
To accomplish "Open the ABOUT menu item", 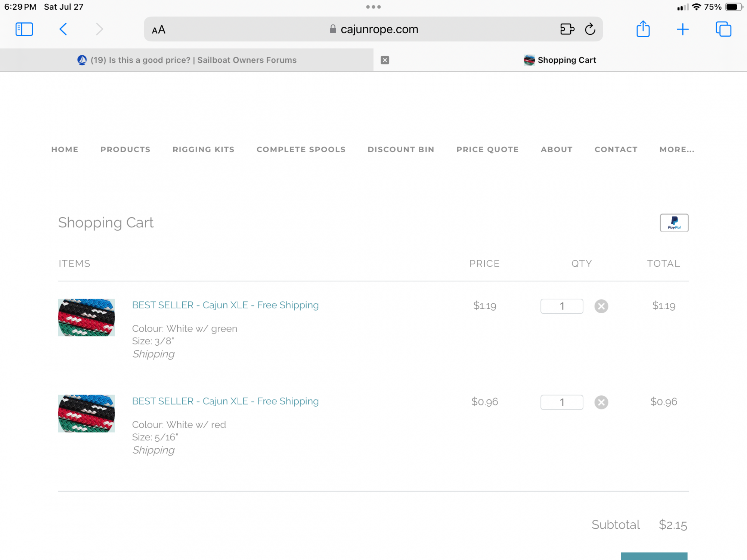I will click(557, 149).
